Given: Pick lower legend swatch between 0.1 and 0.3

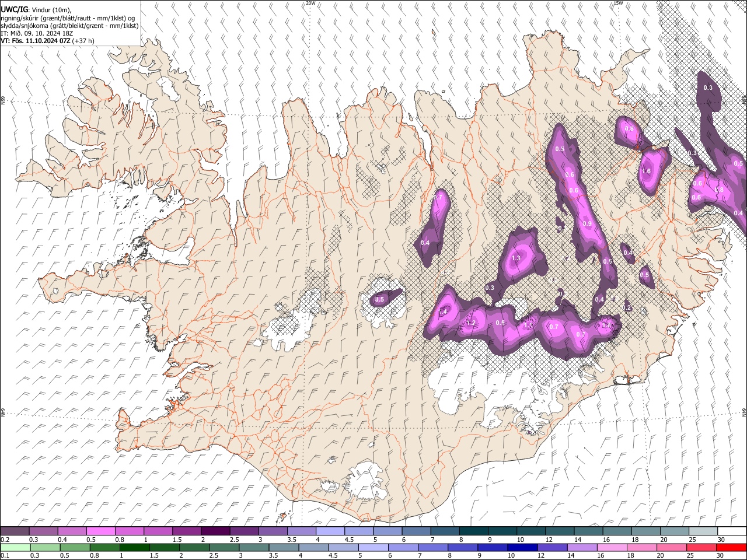Looking at the screenshot, I should pyautogui.click(x=15, y=547).
